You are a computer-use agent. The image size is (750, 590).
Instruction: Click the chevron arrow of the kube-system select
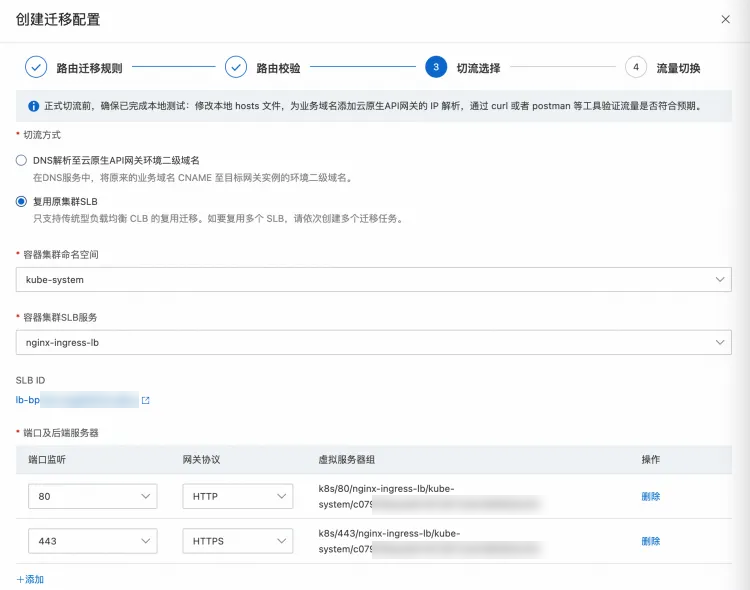720,279
